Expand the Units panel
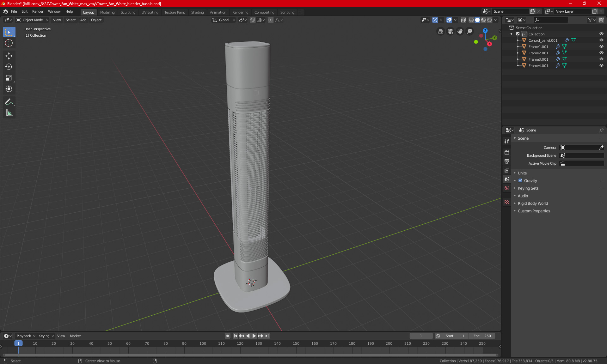 point(522,173)
